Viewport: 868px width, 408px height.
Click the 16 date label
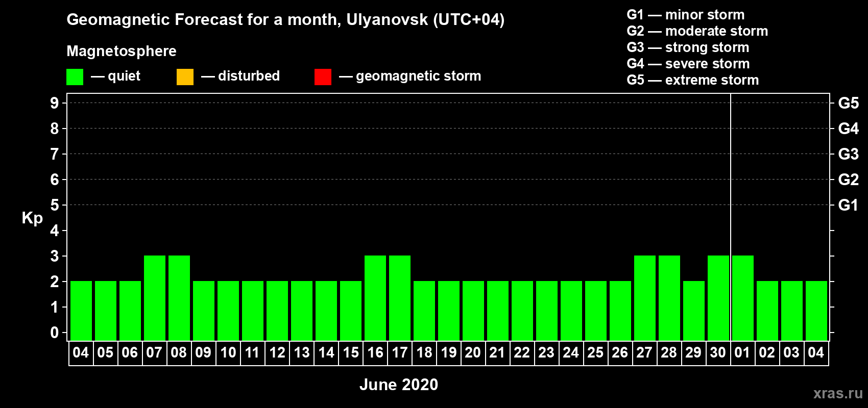[x=375, y=353]
